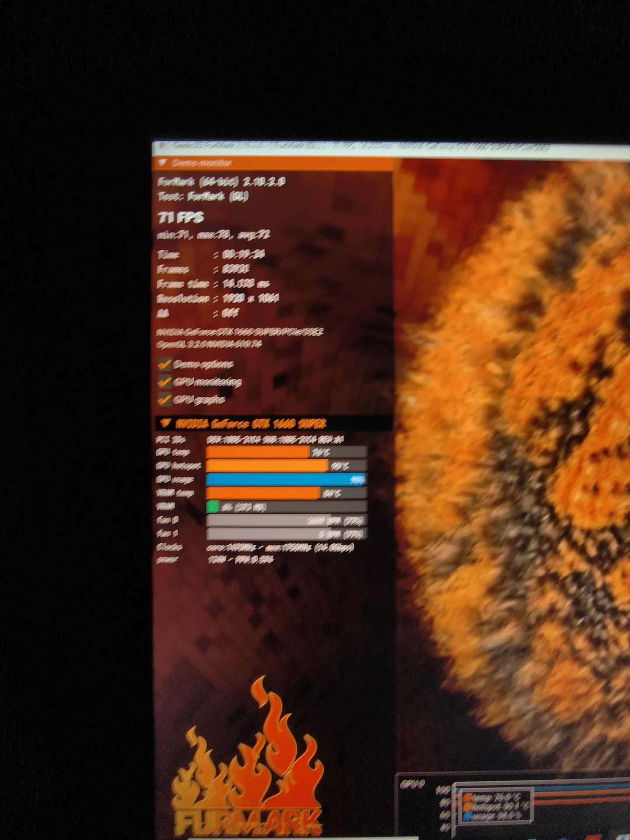The image size is (630, 840).
Task: Click the Clocks core and mem values
Action: (280, 547)
